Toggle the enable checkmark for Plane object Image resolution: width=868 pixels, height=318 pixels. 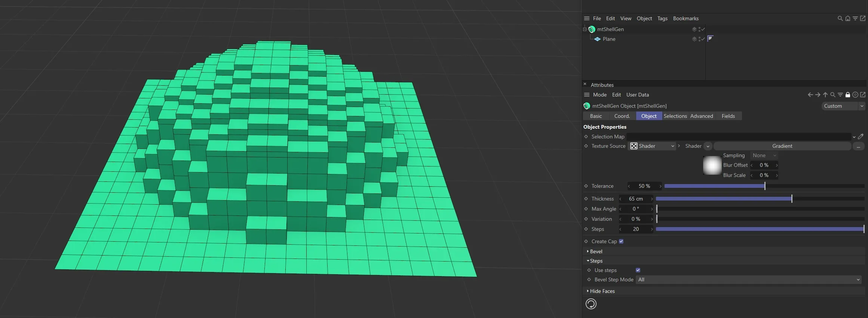click(x=703, y=39)
